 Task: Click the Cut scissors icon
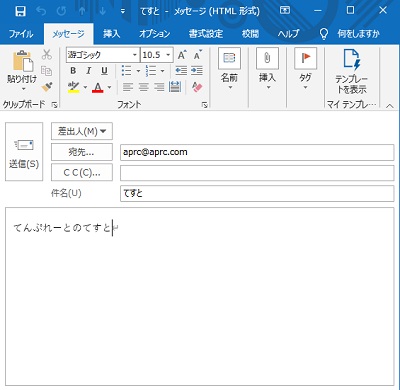[47, 55]
